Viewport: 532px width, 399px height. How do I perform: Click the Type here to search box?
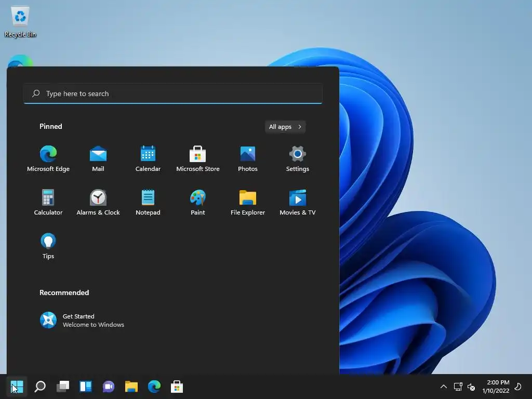pos(173,94)
